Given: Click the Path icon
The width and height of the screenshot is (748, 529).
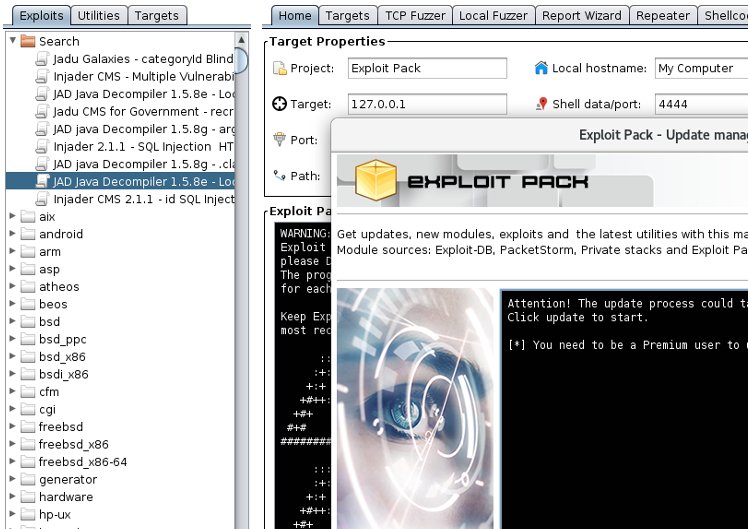Looking at the screenshot, I should click(280, 176).
